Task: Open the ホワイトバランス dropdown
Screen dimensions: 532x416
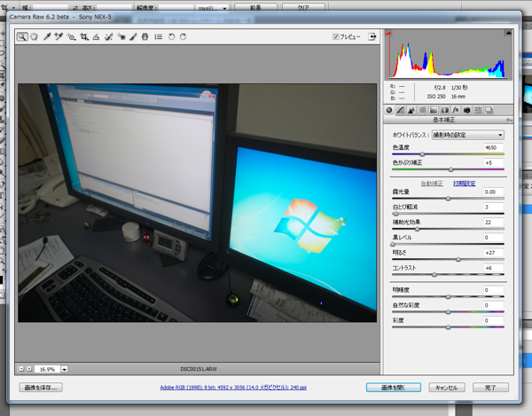Action: [x=468, y=135]
